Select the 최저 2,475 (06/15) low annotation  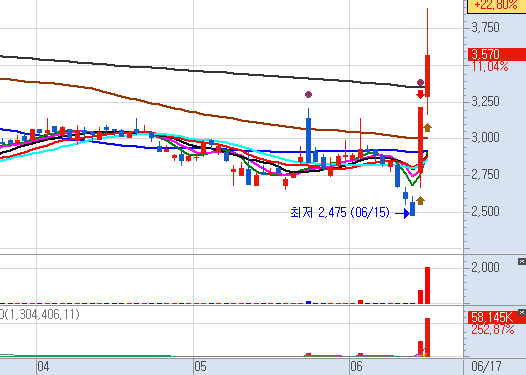pos(339,212)
